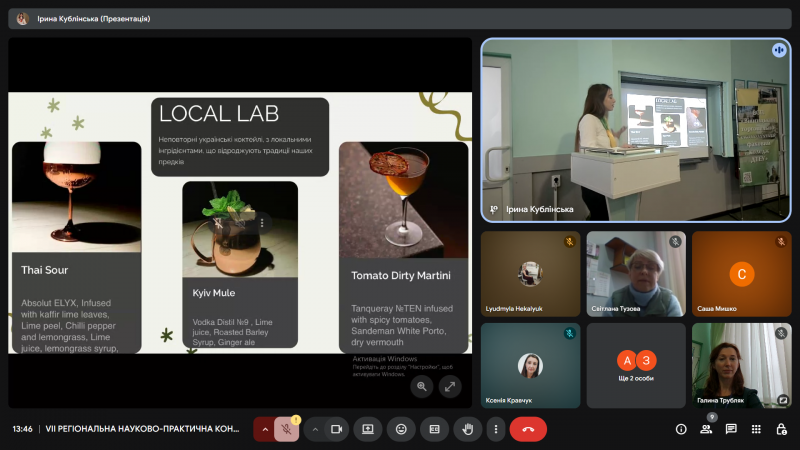The width and height of the screenshot is (800, 450).
Task: Open the in-call chat panel
Action: point(731,429)
